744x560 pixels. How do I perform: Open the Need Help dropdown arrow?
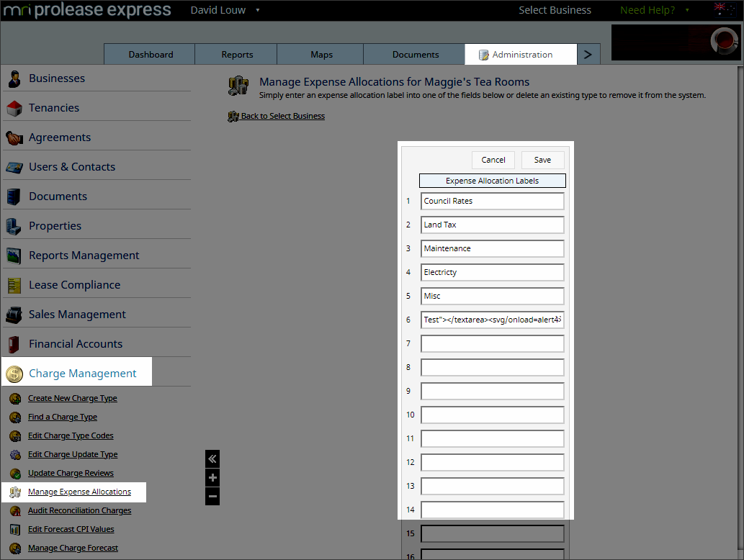click(687, 10)
